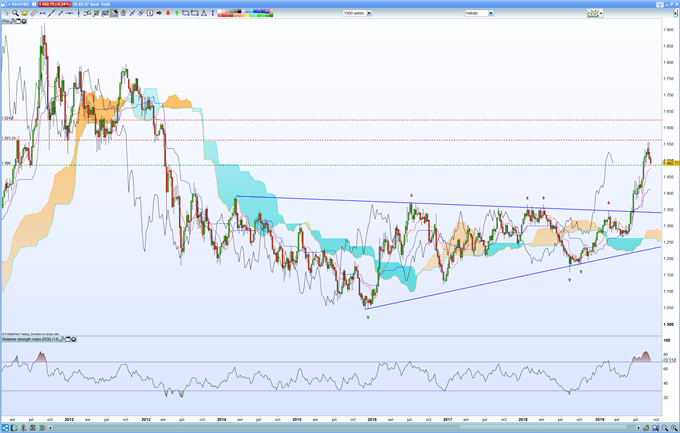Viewport: 680px width, 433px height.
Task: Select the text annotation tool
Action: pos(150,13)
